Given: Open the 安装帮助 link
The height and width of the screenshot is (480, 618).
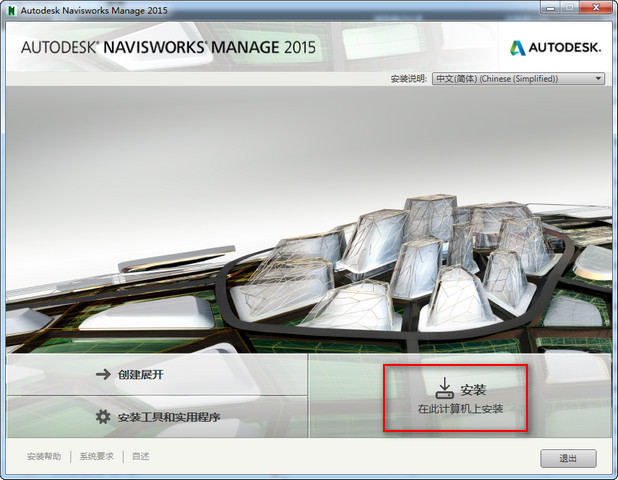Looking at the screenshot, I should (44, 456).
